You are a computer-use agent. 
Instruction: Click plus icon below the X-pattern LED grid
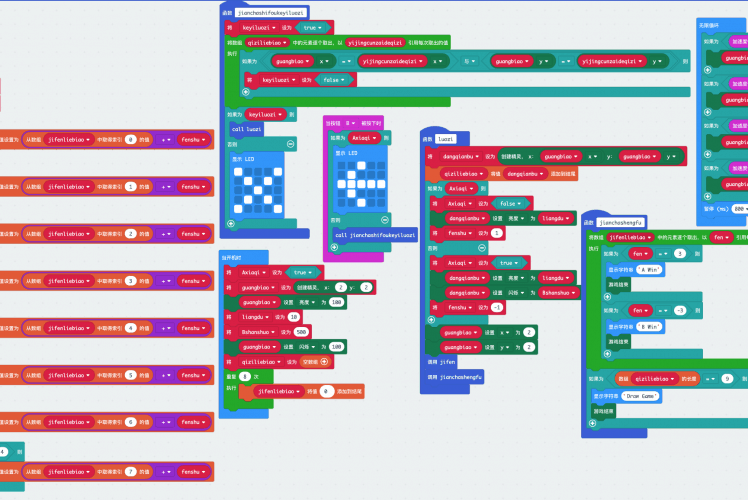pos(230,223)
